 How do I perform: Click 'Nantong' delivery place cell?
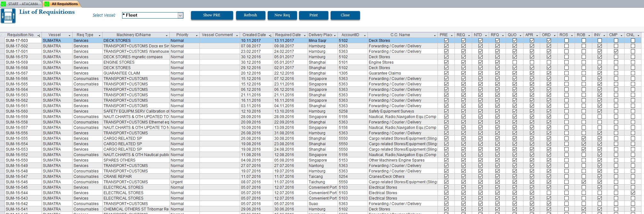[322, 166]
